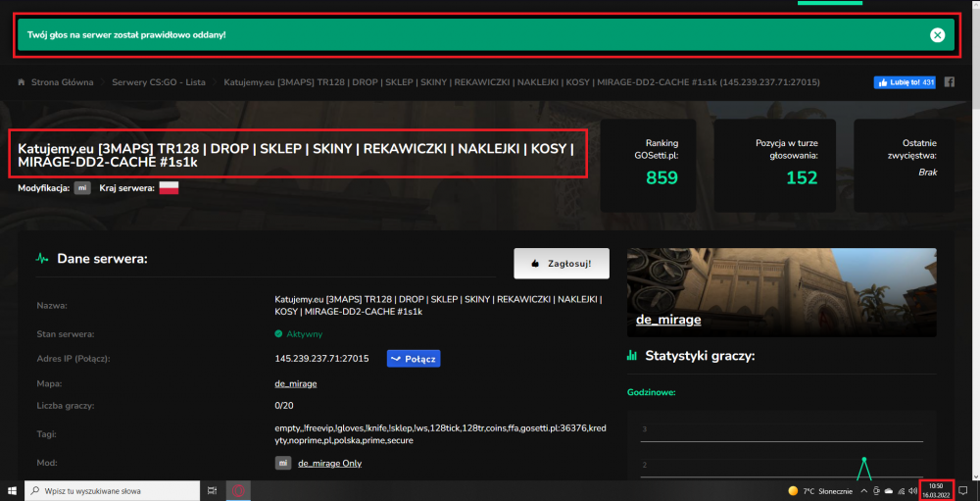Image resolution: width=980 pixels, height=501 pixels.
Task: Click the home icon in breadcrumb
Action: coord(22,82)
